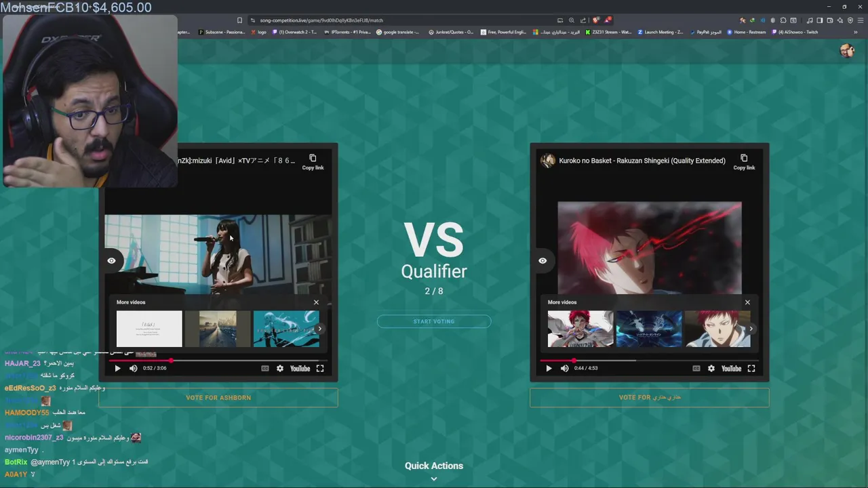868x488 pixels.
Task: Open YouTube logo link on left player
Action: click(300, 369)
